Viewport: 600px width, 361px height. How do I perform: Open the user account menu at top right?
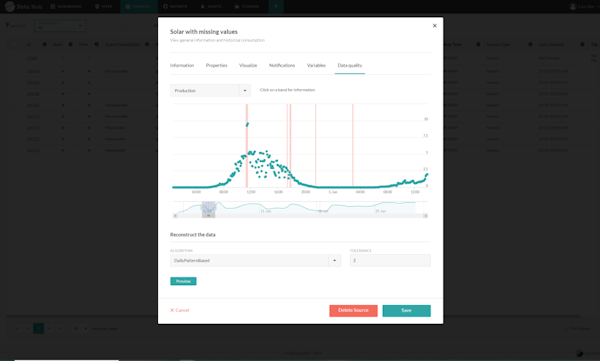click(584, 7)
